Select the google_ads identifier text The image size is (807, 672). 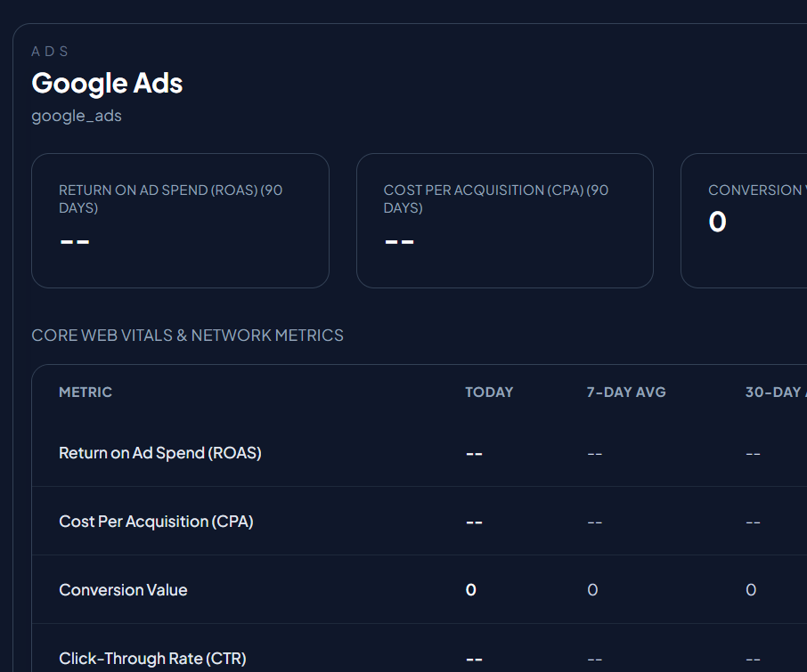point(77,117)
